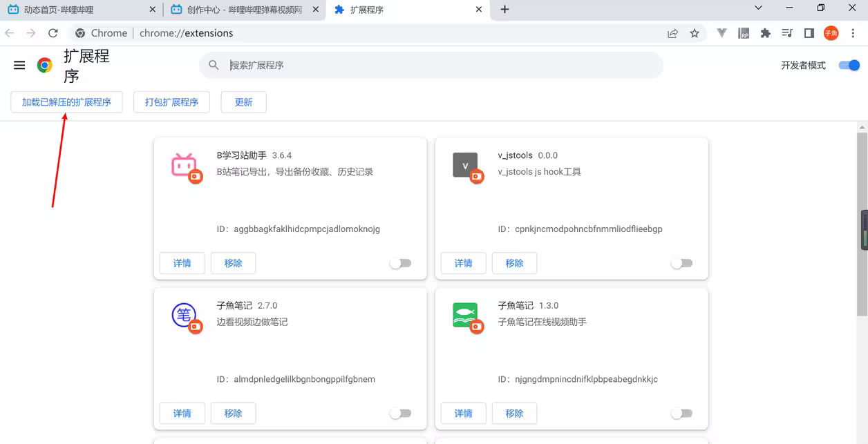868x444 pixels.
Task: Switch to the 创作中心 tab
Action: (x=244, y=10)
